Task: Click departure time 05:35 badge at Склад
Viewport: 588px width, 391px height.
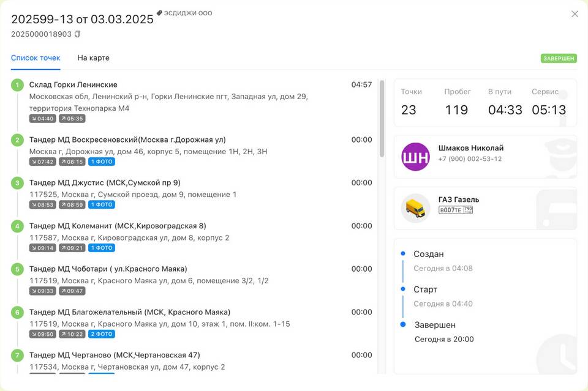Action: (x=72, y=119)
